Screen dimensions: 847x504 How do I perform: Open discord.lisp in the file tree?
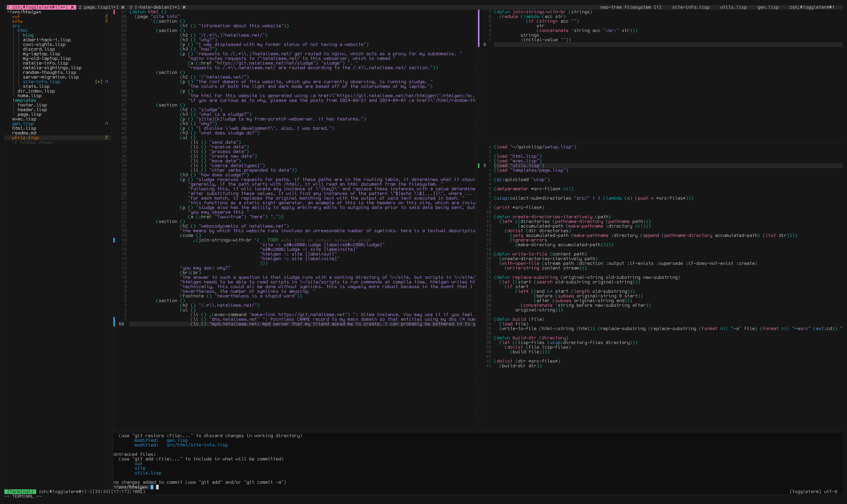tap(39, 49)
